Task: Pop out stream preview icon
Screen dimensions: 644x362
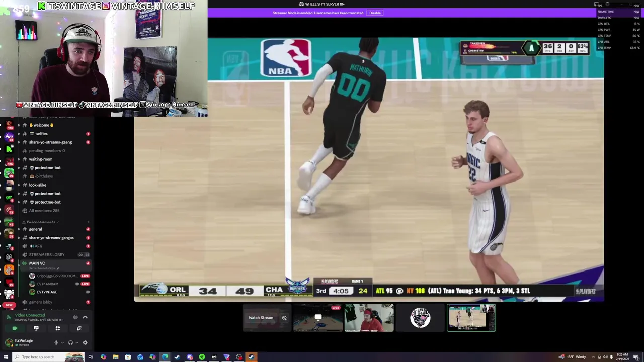Action: (284, 318)
